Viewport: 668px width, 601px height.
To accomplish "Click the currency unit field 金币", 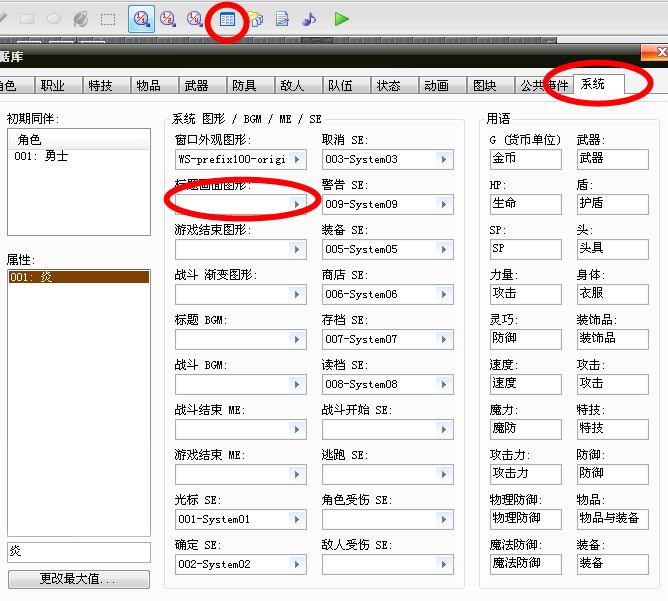I will click(x=525, y=159).
